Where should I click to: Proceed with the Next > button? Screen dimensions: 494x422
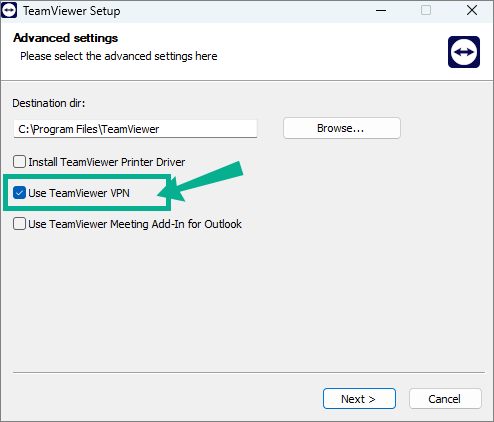pos(359,398)
